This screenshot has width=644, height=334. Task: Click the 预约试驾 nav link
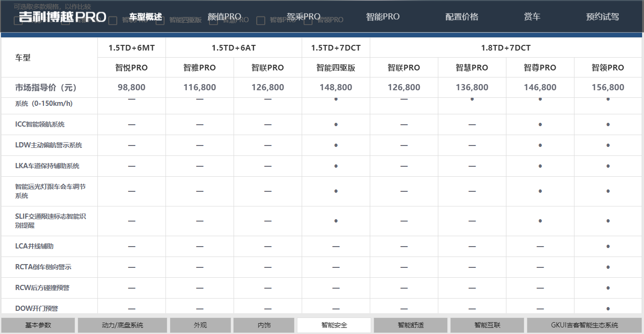point(602,17)
